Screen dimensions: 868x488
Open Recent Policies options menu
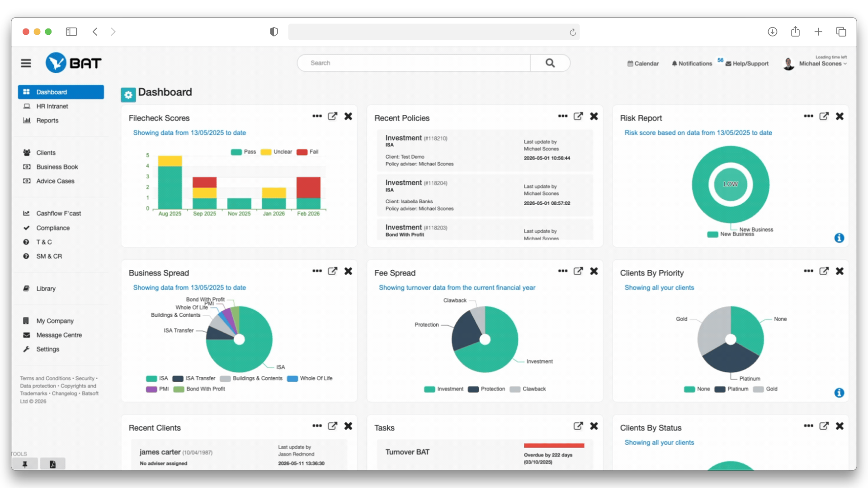tap(563, 116)
